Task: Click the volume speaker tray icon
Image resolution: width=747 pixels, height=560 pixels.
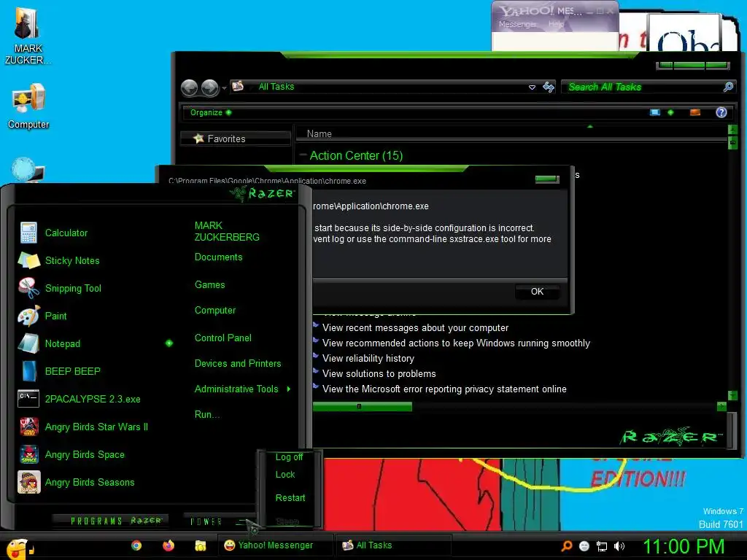Action: point(619,546)
